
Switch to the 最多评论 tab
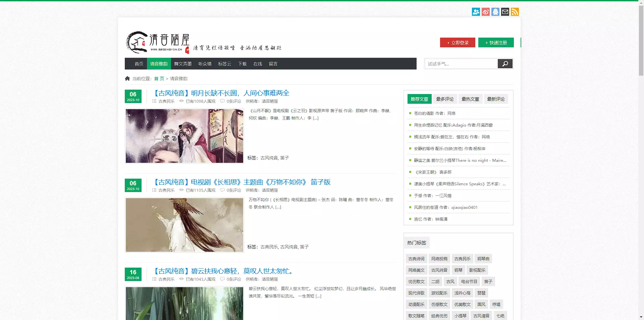445,99
